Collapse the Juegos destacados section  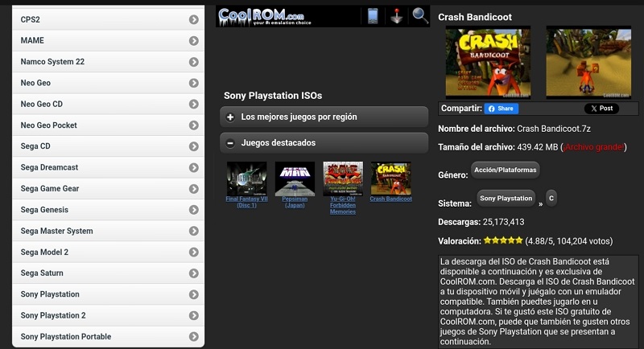(324, 142)
